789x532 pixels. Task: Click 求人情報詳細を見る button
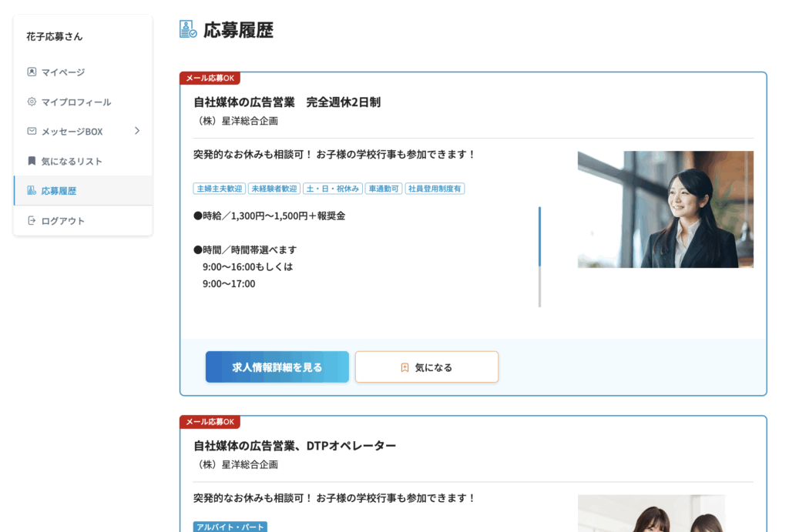[277, 367]
